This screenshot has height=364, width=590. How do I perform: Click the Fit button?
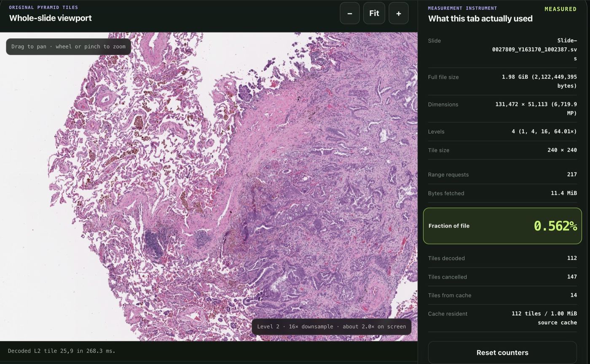[x=374, y=13]
